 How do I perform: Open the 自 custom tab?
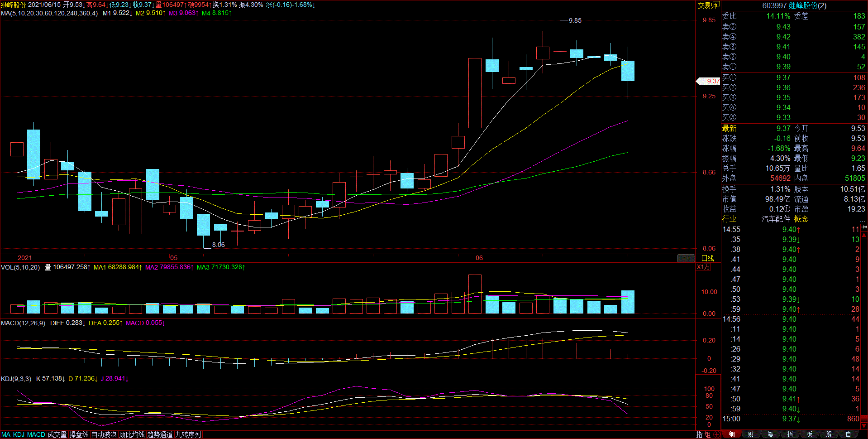pos(849,434)
